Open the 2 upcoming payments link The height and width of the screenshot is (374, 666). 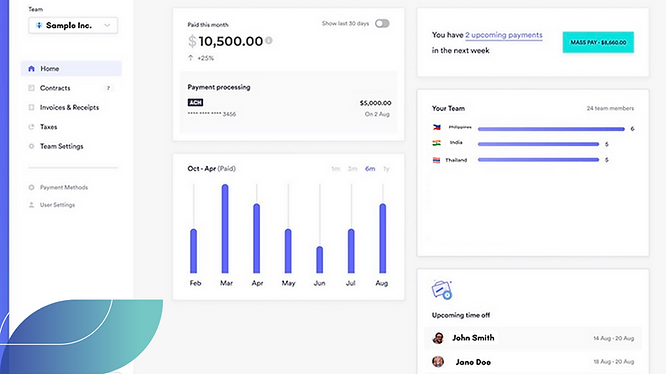click(x=504, y=35)
